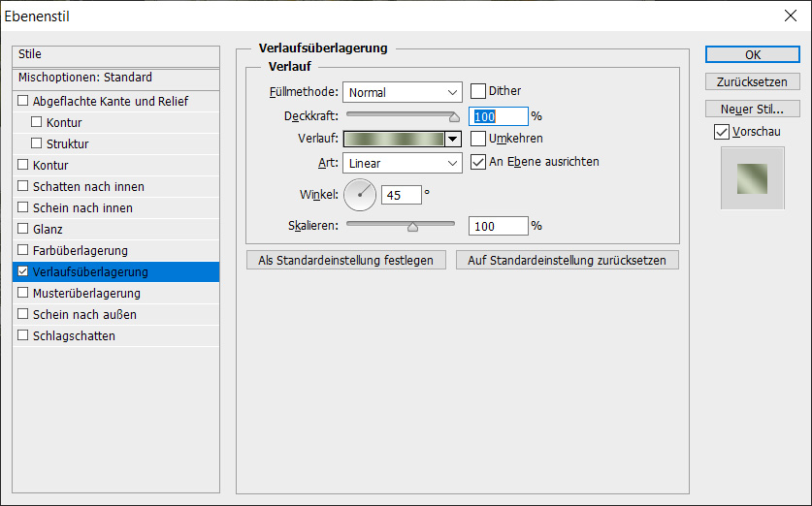Image resolution: width=812 pixels, height=506 pixels.
Task: Select the Schein nach außen row label
Action: tap(84, 315)
